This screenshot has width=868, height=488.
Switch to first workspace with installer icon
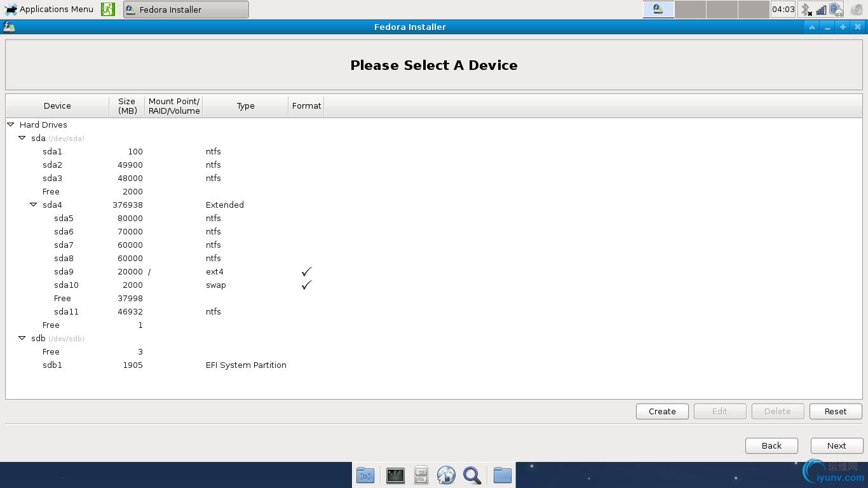pos(658,10)
